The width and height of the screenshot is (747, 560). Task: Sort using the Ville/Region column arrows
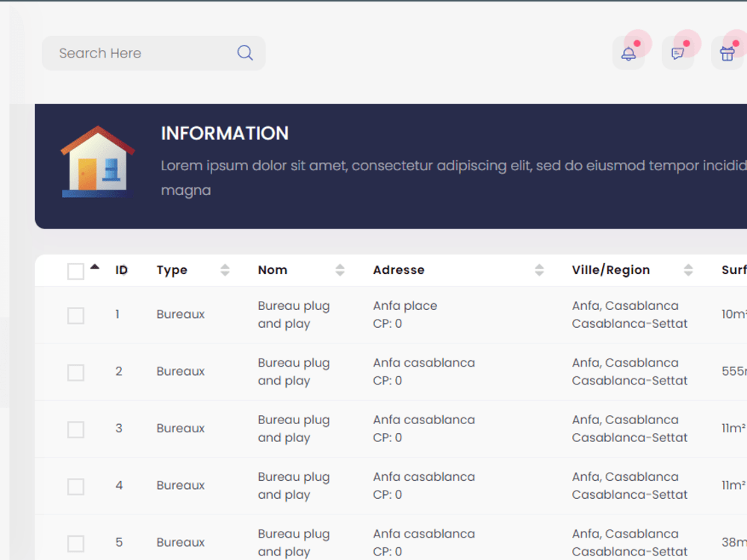tap(689, 270)
